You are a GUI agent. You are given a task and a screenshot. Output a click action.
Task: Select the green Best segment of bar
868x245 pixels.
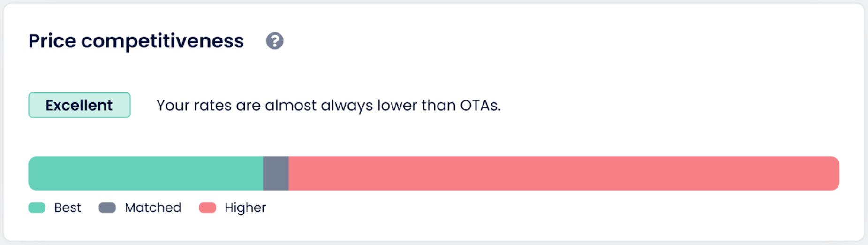click(x=146, y=173)
